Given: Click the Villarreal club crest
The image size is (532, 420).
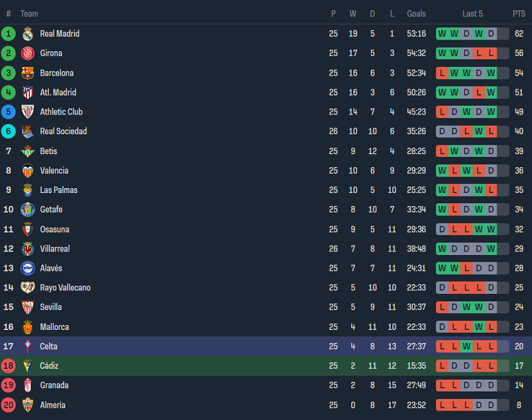Looking at the screenshot, I should point(27,249).
